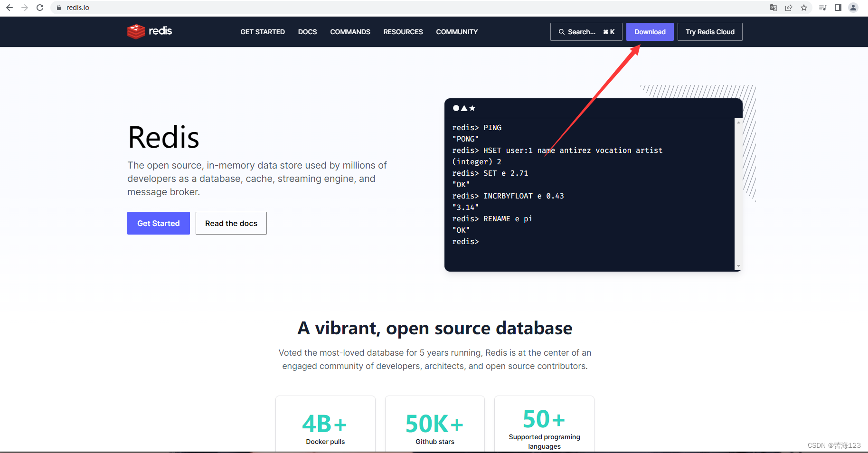Click the '"3.14"' terminal output

(x=465, y=208)
